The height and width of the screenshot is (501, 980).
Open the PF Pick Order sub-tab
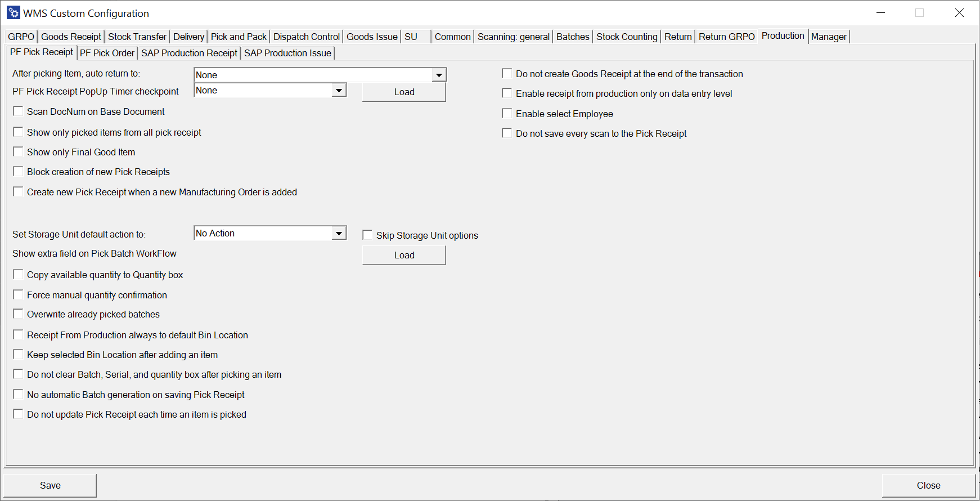tap(107, 53)
